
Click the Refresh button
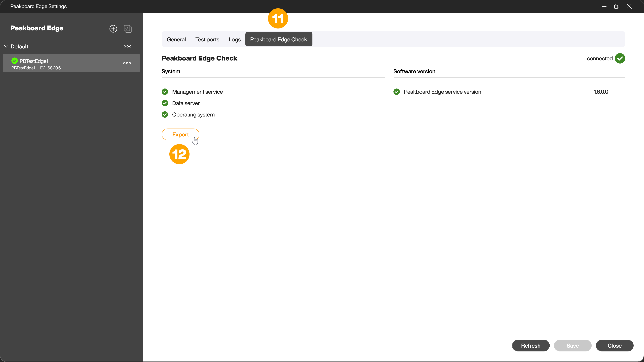(x=531, y=345)
